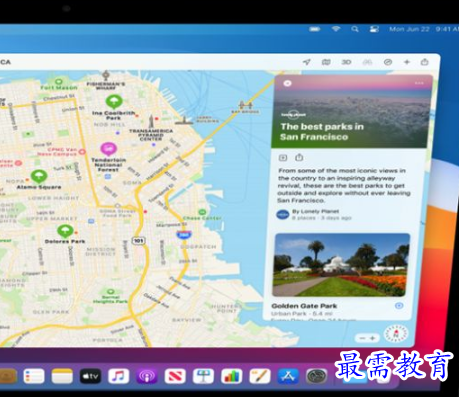Open Pages from the Dock

point(260,376)
